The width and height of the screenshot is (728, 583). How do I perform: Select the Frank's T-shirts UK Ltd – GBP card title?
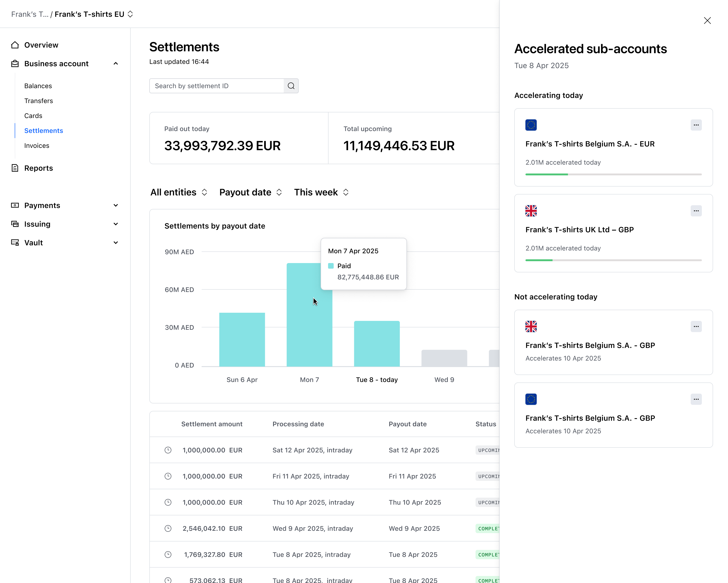tap(579, 230)
